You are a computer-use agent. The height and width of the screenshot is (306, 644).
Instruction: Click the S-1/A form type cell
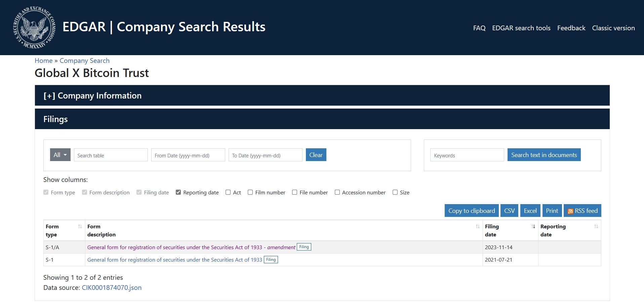point(64,247)
